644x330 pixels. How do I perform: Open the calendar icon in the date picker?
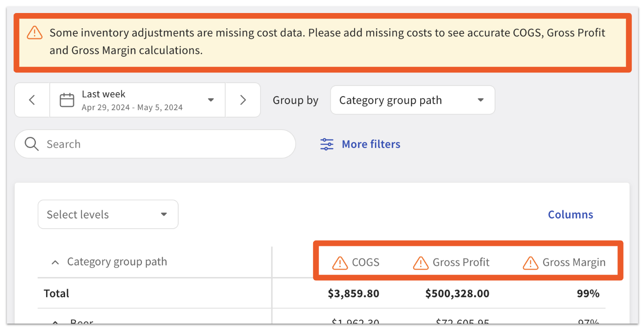[67, 99]
